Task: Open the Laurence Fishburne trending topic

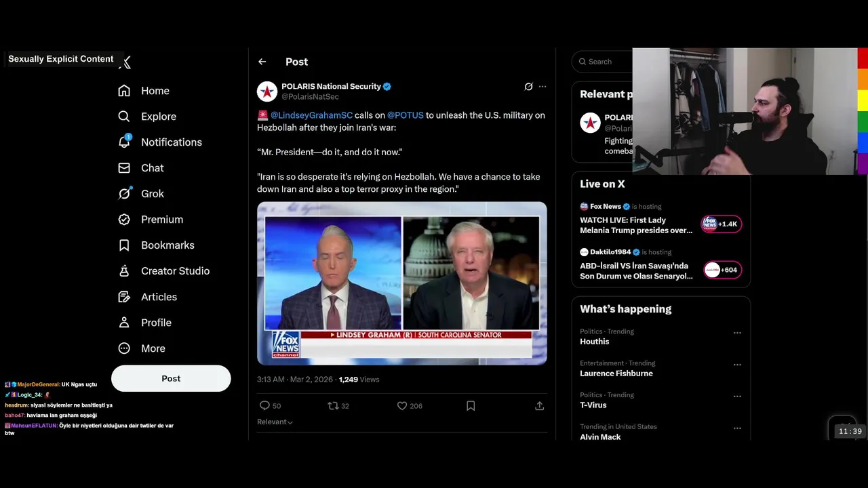Action: point(616,373)
